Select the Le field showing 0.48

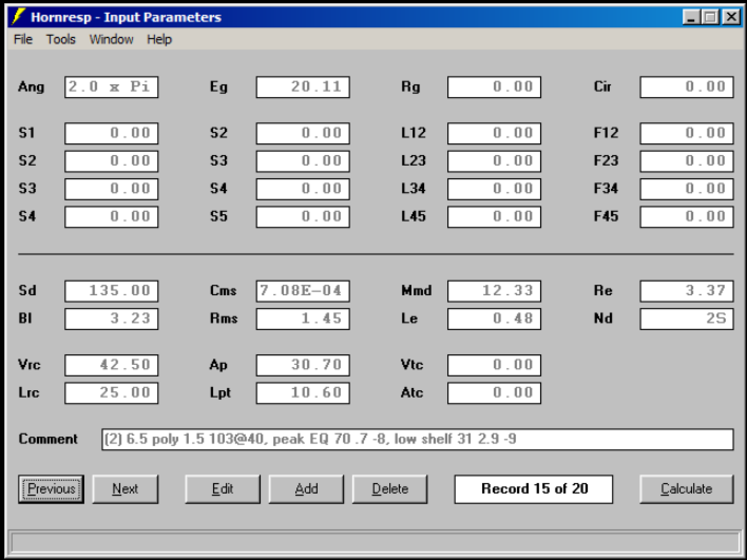point(494,319)
